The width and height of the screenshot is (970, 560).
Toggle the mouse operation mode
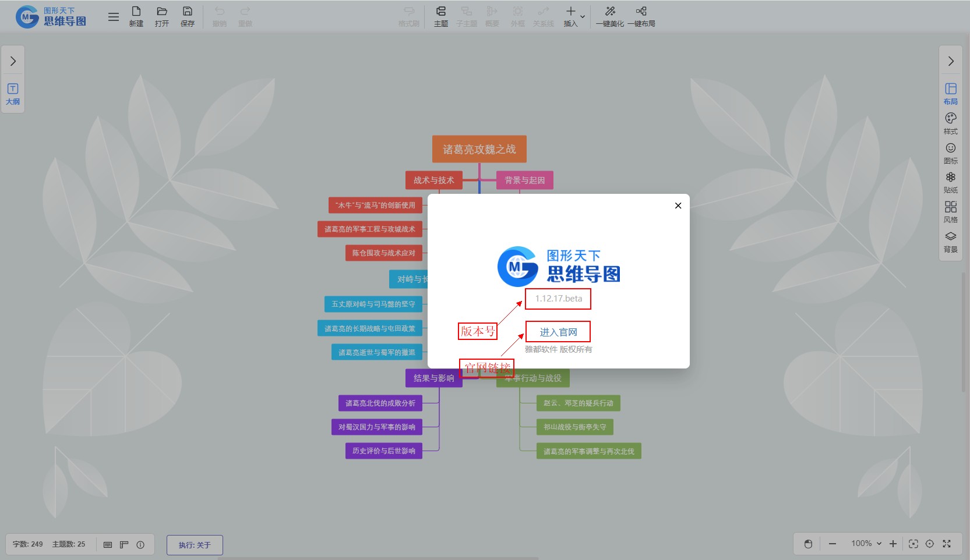coord(808,544)
